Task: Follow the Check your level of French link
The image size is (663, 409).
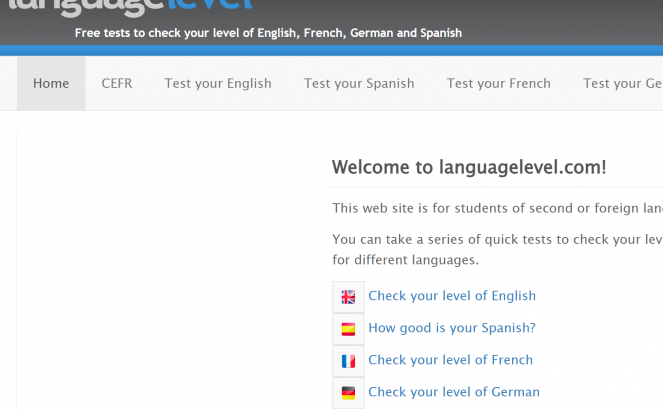Action: click(450, 360)
